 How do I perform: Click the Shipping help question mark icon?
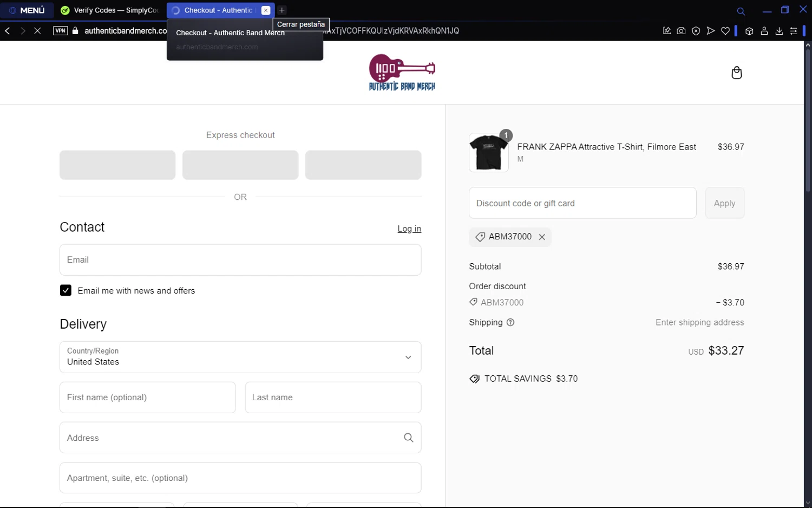510,322
